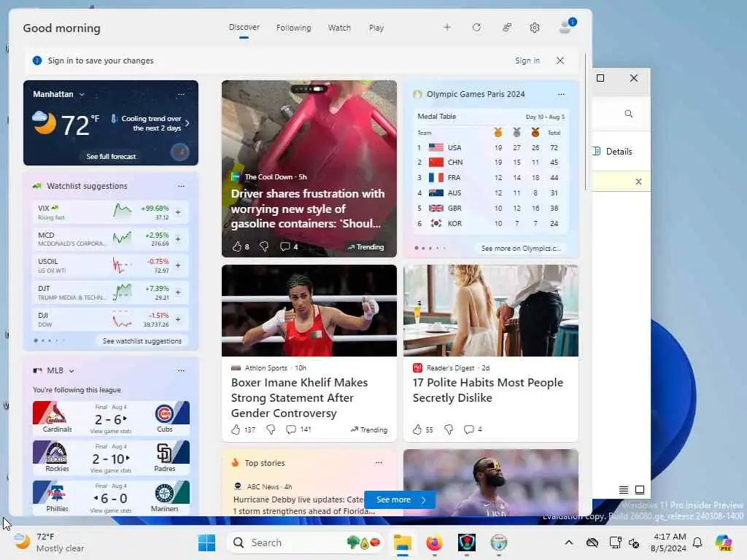Dislike the 17 Polite Habits article
The image size is (747, 560).
449,429
